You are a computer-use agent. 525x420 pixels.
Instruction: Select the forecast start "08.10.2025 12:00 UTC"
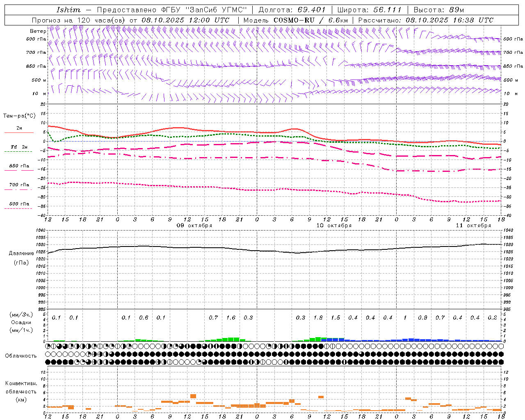point(185,20)
